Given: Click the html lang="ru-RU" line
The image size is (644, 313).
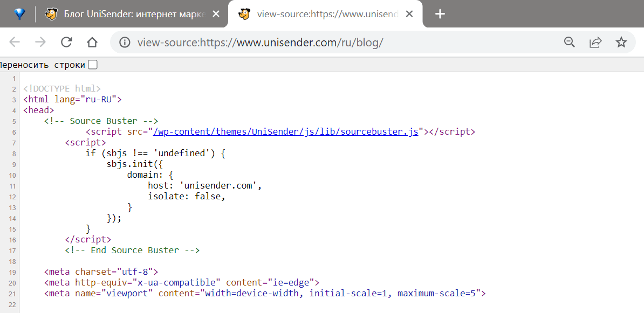Looking at the screenshot, I should click(x=73, y=99).
